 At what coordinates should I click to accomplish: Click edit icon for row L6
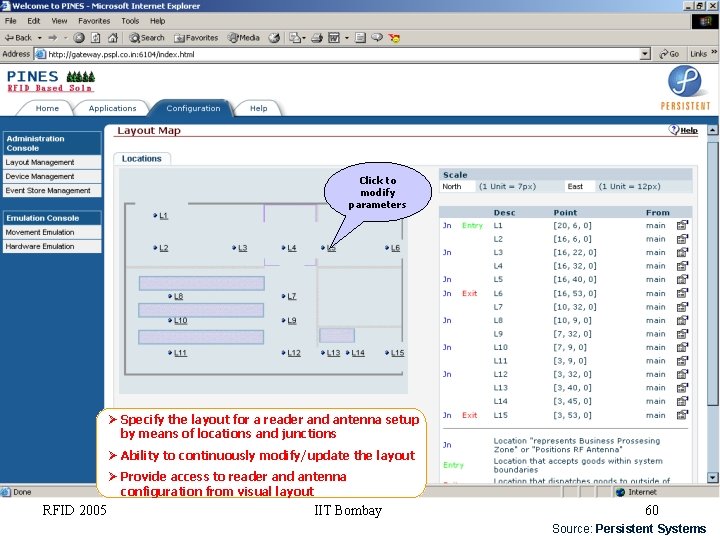pyautogui.click(x=682, y=293)
